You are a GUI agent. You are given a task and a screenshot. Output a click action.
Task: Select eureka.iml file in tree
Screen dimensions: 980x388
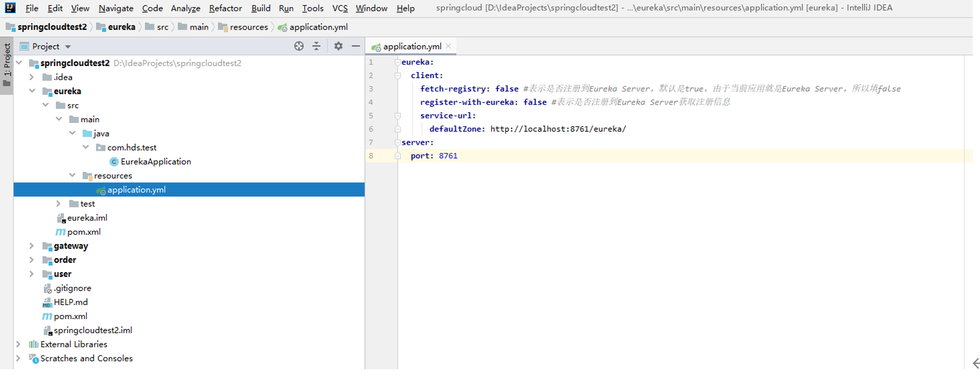pyautogui.click(x=82, y=218)
